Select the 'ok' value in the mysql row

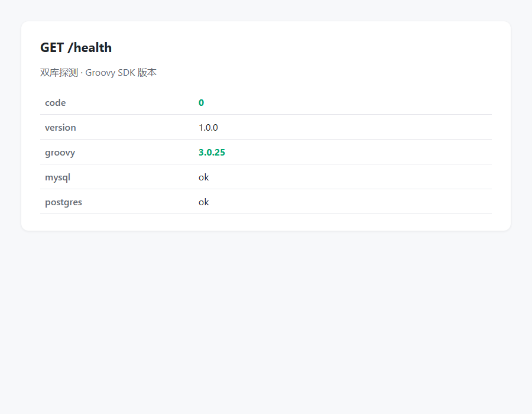[203, 177]
